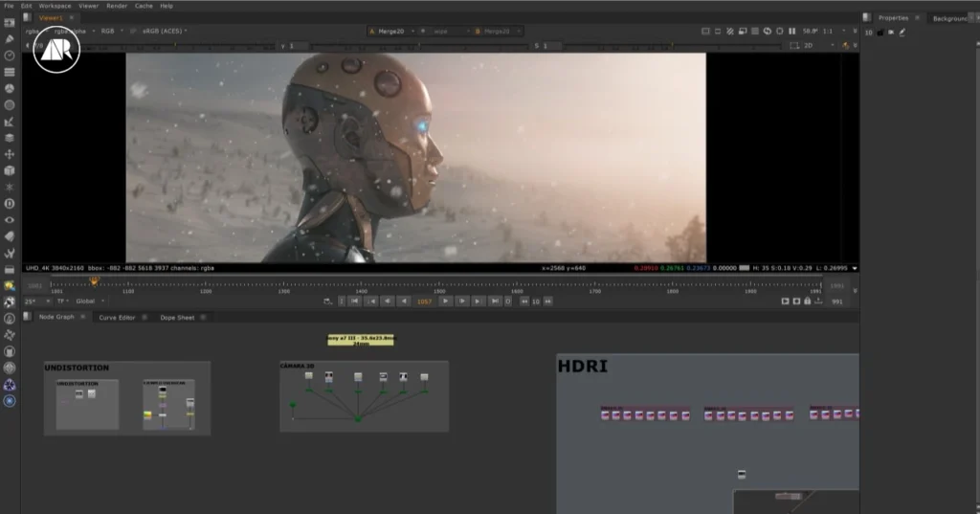
Task: Go to the first frame
Action: tap(354, 302)
